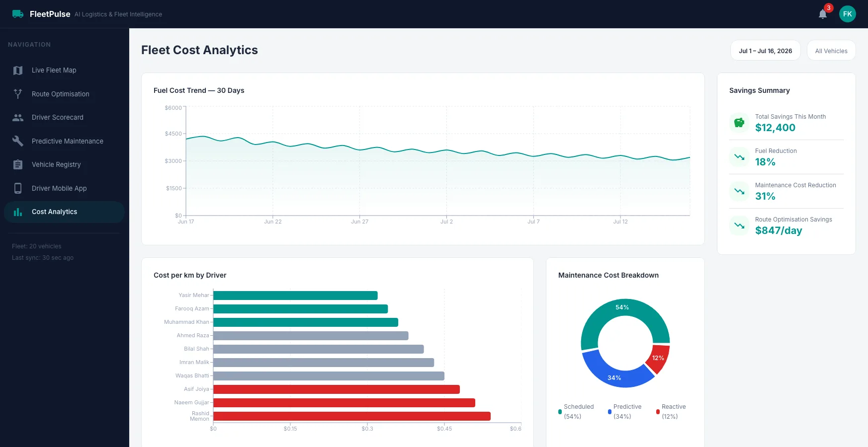Click the Scheduled (54%) legend entry
This screenshot has width=868, height=447.
click(576, 411)
